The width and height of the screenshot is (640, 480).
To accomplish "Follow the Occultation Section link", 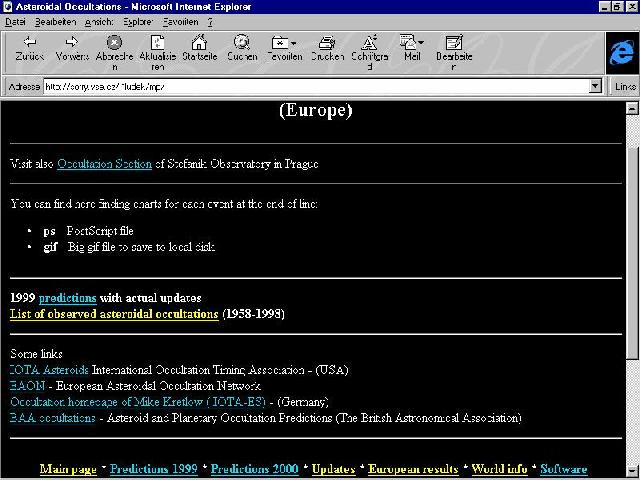I will 104,163.
